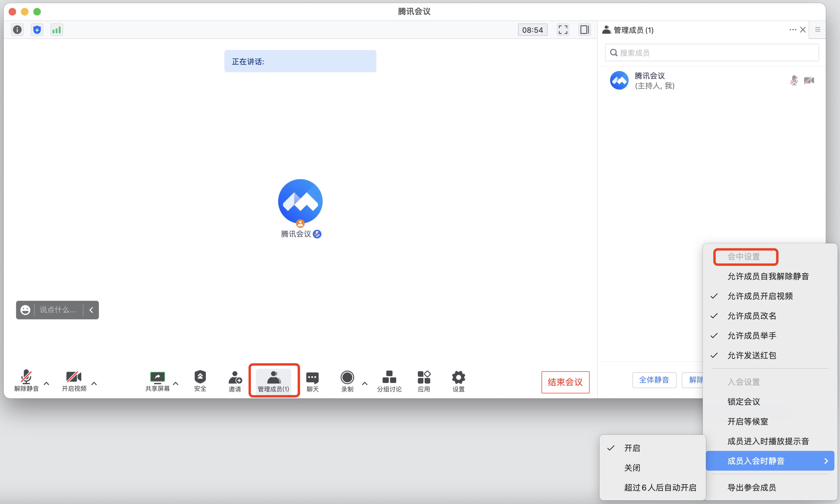Start 录制 recording
This screenshot has width=840, height=504.
pyautogui.click(x=347, y=381)
